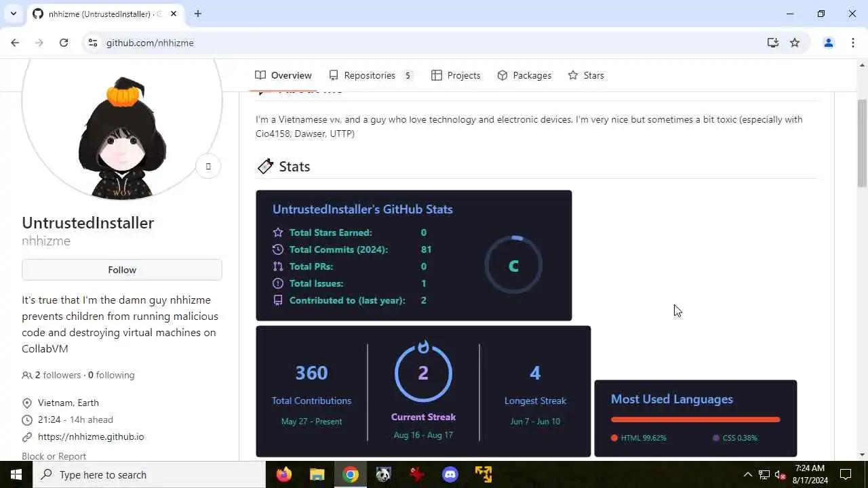Click the browser back arrow
The width and height of the screenshot is (868, 488).
15,43
